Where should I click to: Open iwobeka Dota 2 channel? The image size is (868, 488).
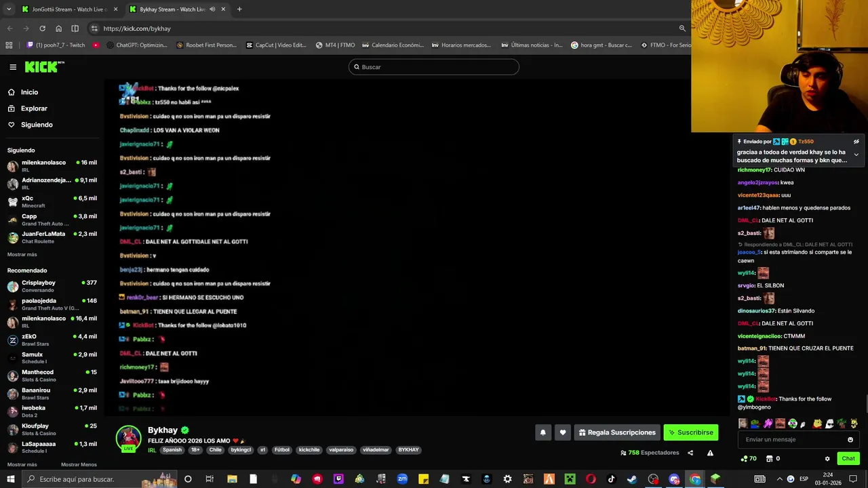click(52, 411)
